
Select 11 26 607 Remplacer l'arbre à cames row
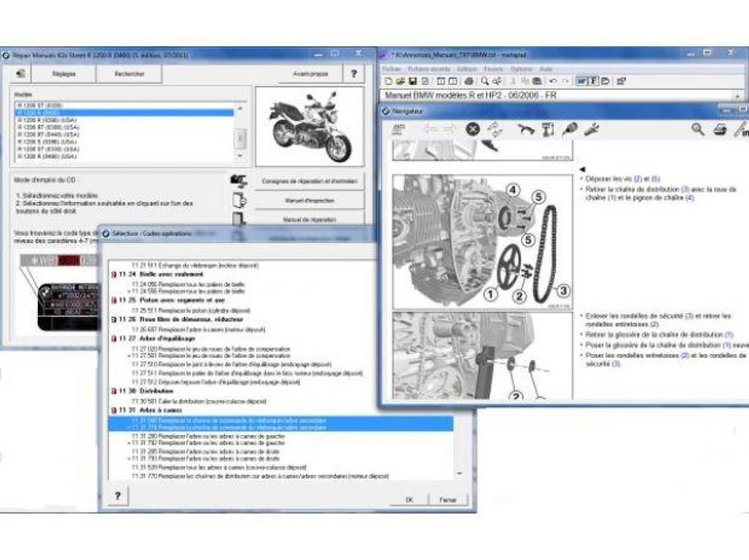click(x=198, y=330)
